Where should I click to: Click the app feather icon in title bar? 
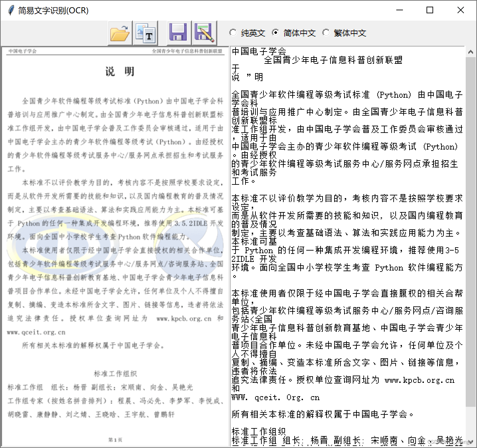[11, 10]
